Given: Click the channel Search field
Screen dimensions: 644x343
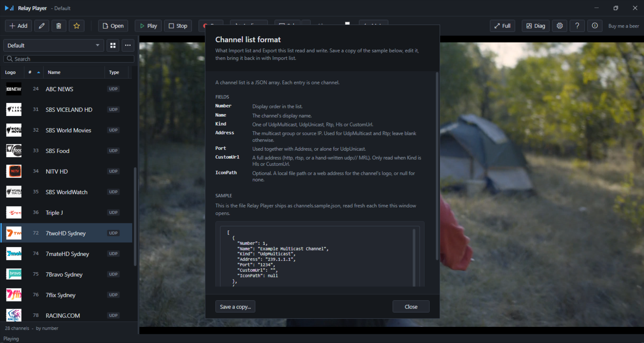Looking at the screenshot, I should (69, 59).
